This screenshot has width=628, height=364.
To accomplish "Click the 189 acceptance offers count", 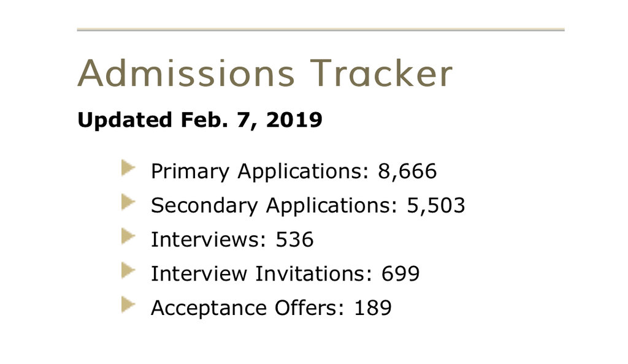I will coord(373,308).
